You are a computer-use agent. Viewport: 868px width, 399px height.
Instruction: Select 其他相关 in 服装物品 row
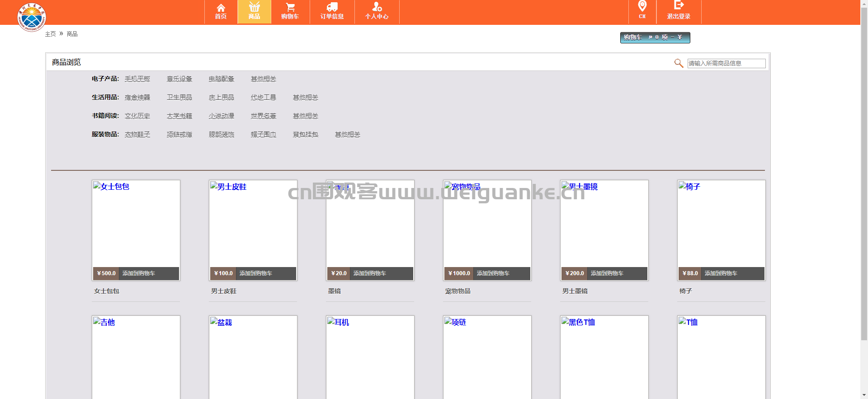click(348, 134)
